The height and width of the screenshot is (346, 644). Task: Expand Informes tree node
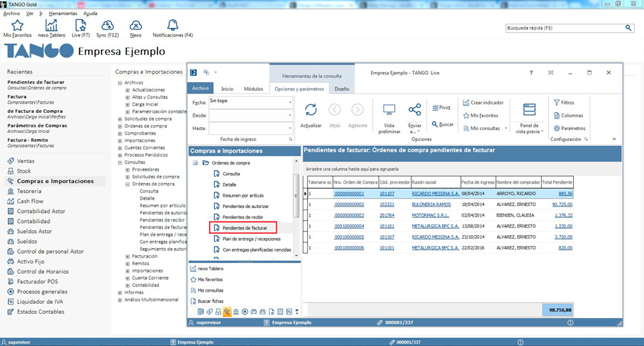[x=120, y=292]
